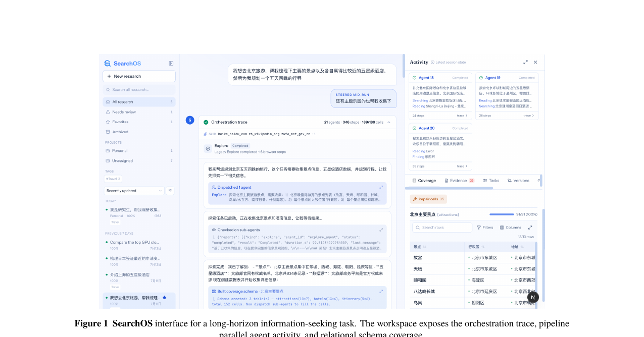Viewport: 644px width, 337px height.
Task: Select the 颐和园 table cell
Action: [x=437, y=280]
